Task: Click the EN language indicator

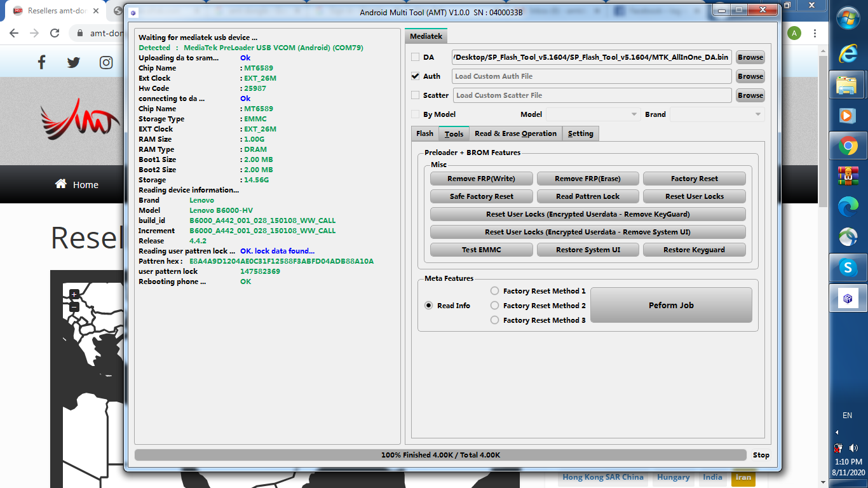Action: (847, 416)
